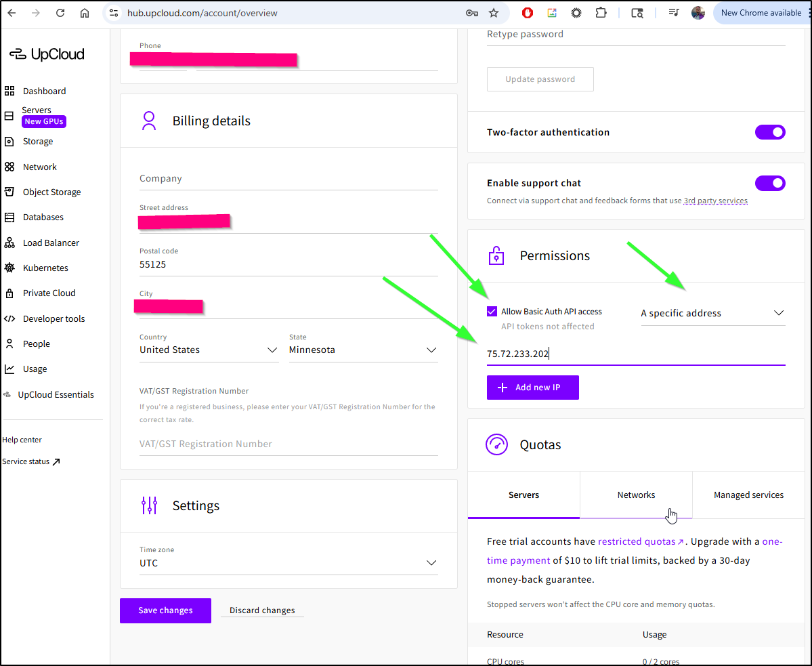Image resolution: width=812 pixels, height=666 pixels.
Task: Click the Postal code input field
Action: (x=288, y=265)
